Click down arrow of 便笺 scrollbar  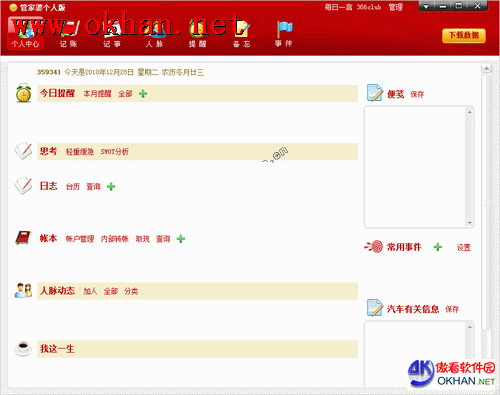pyautogui.click(x=470, y=223)
